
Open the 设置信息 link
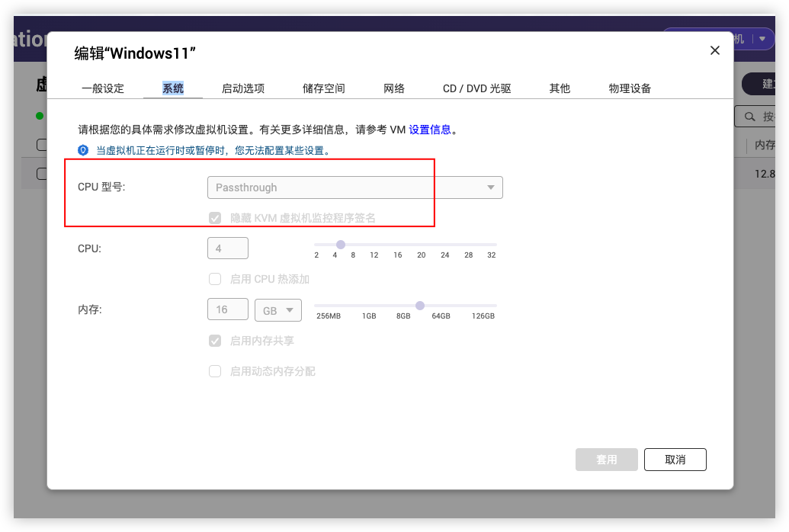click(x=430, y=130)
